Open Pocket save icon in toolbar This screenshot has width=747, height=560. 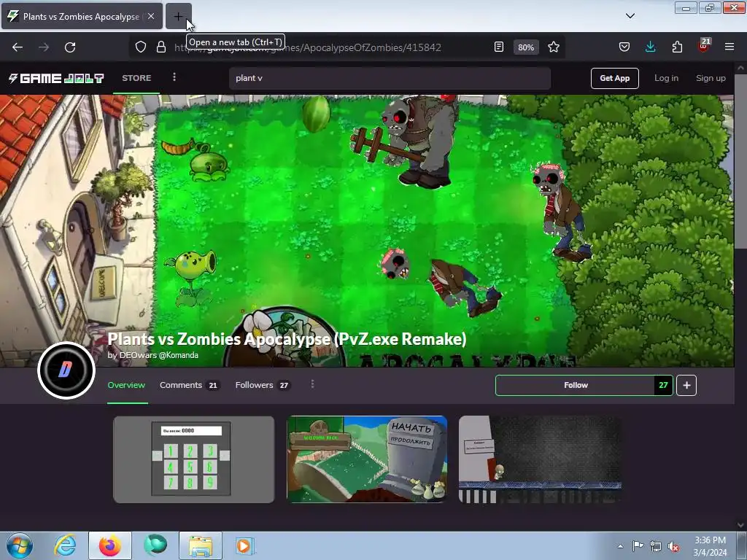[624, 47]
